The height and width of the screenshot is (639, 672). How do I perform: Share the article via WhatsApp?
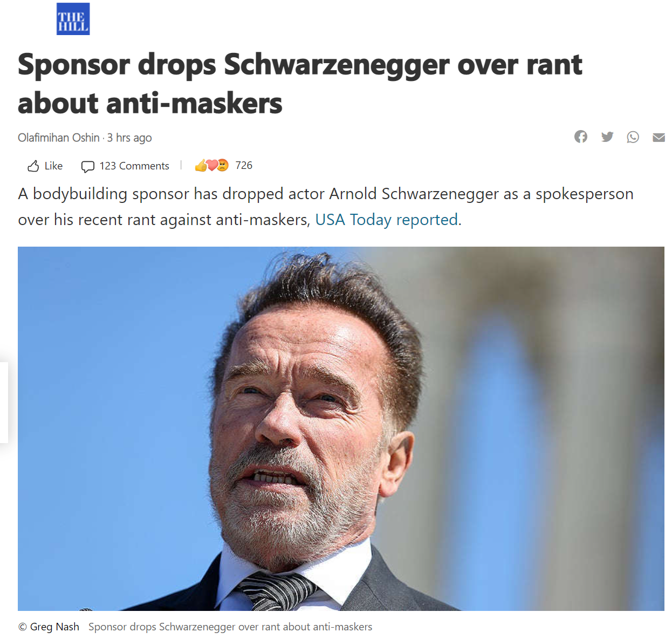[x=633, y=137]
